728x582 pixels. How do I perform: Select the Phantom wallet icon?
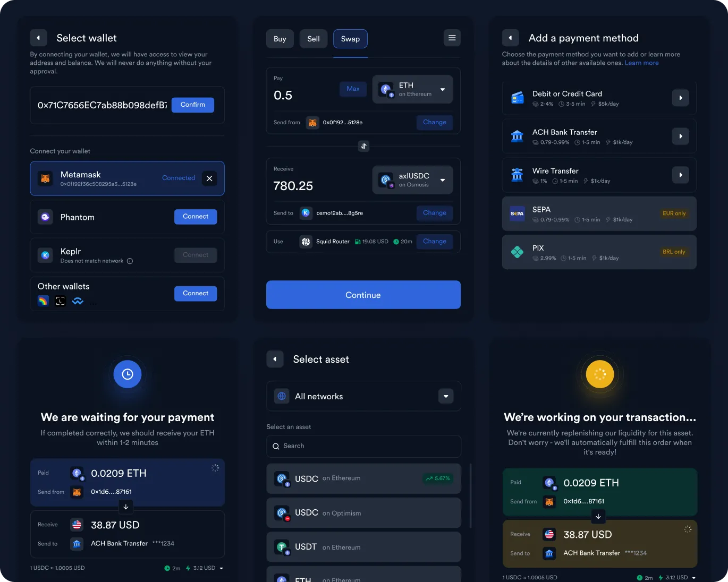tap(45, 217)
